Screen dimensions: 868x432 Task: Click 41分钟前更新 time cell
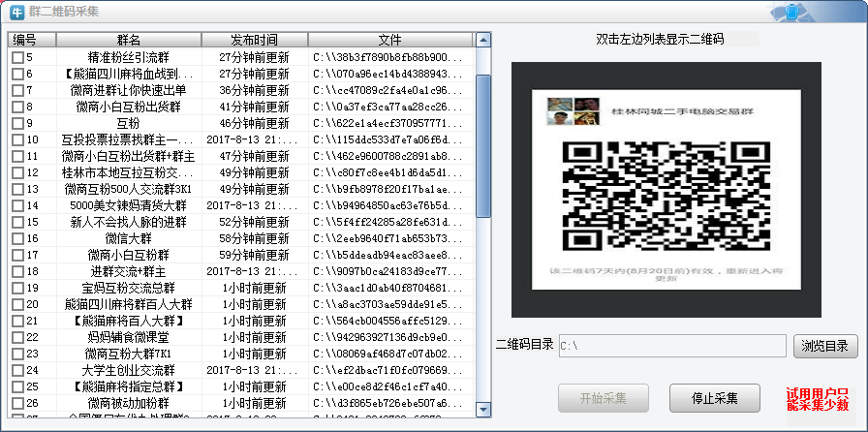pos(254,107)
